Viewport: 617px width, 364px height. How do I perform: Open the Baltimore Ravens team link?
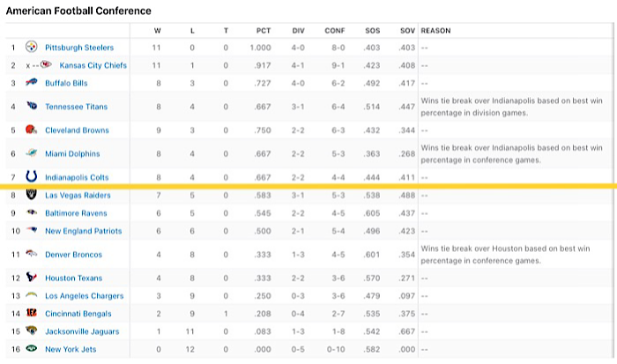(x=76, y=213)
